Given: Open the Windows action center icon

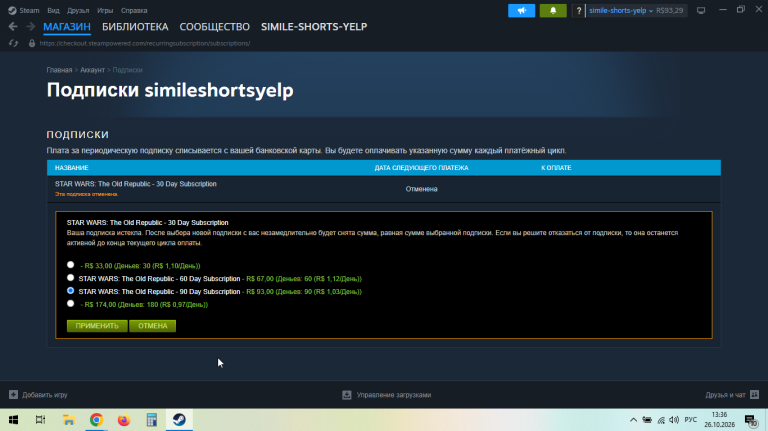Looking at the screenshot, I should click(x=751, y=420).
